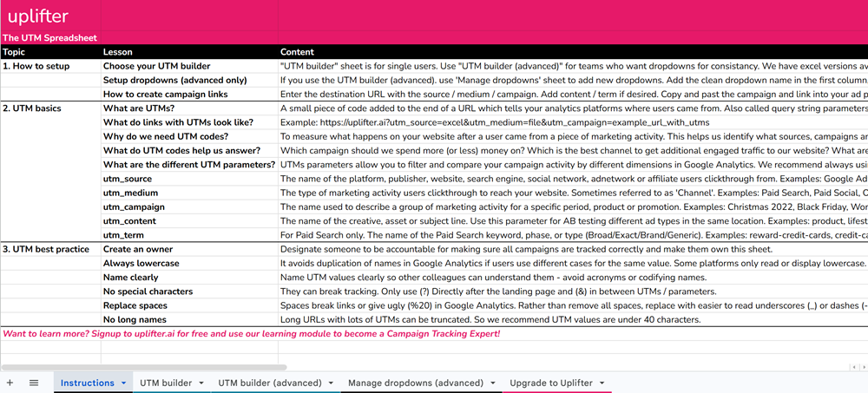Select 'Enter the destination URL' content cell

pos(573,94)
